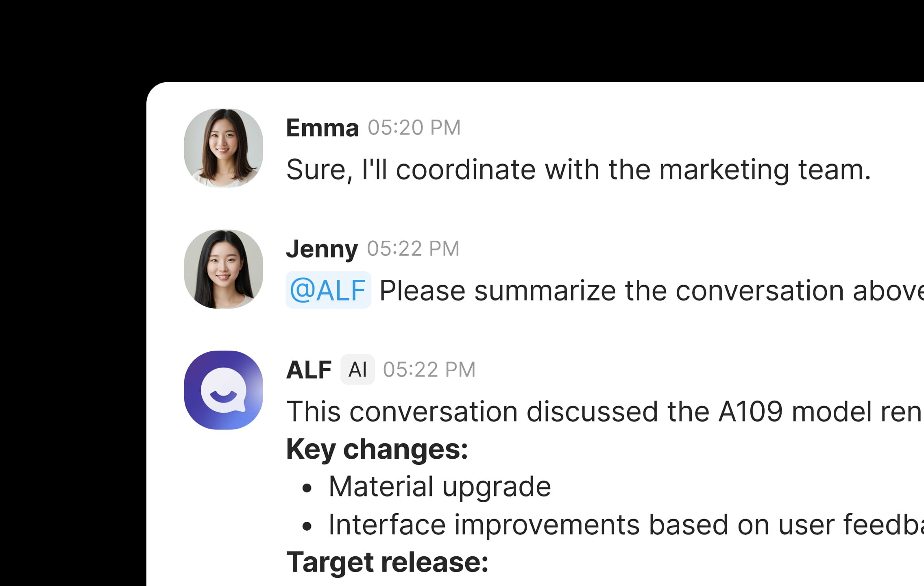Viewport: 924px width, 586px height.
Task: Open Emma's profile via her name
Action: pyautogui.click(x=322, y=128)
